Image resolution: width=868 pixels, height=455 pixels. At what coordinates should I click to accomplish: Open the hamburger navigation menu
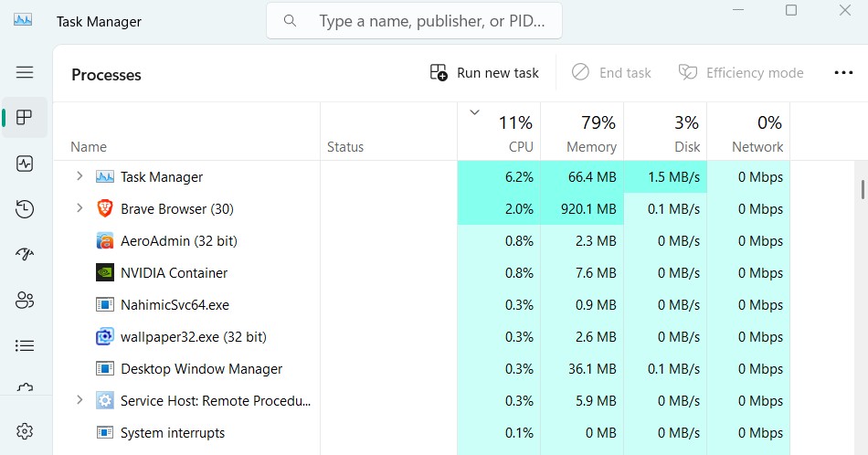point(25,72)
